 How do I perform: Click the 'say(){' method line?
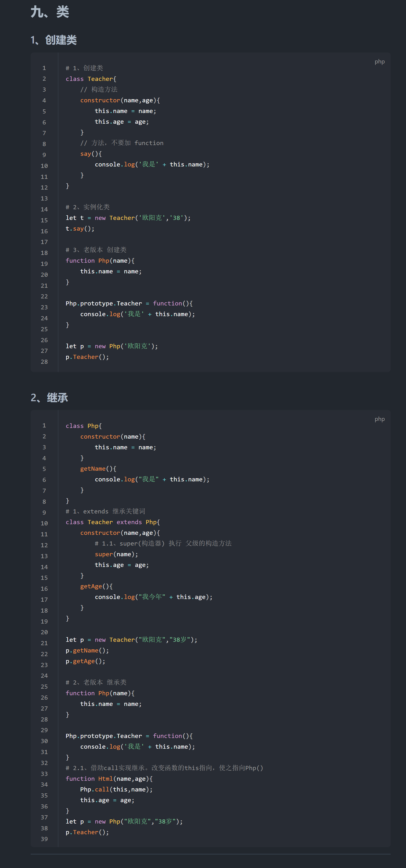pyautogui.click(x=91, y=154)
